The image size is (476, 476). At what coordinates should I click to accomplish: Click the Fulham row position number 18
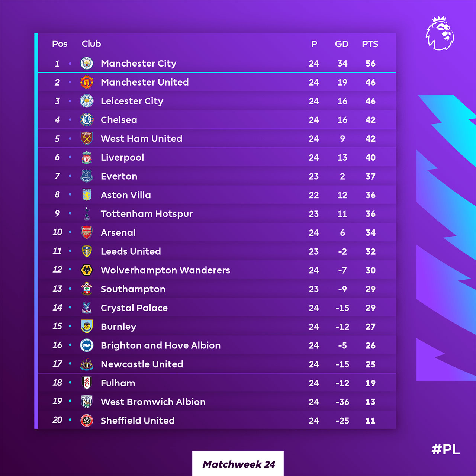(x=57, y=383)
